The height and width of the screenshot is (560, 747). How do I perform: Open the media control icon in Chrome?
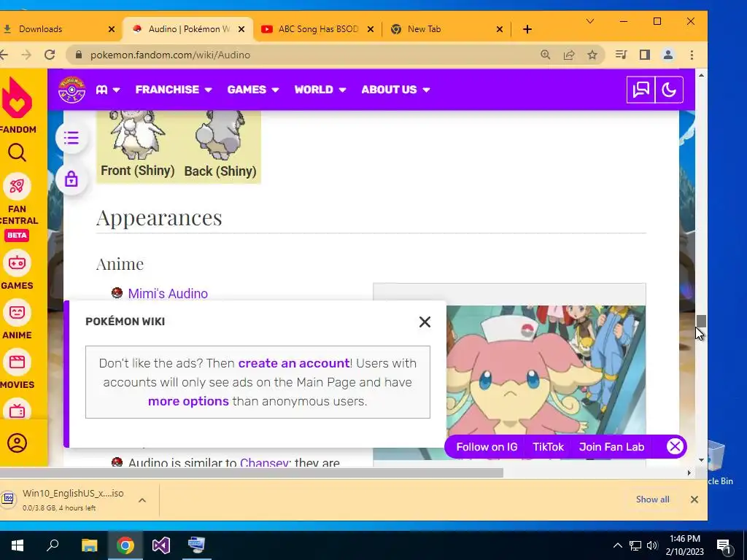621,55
